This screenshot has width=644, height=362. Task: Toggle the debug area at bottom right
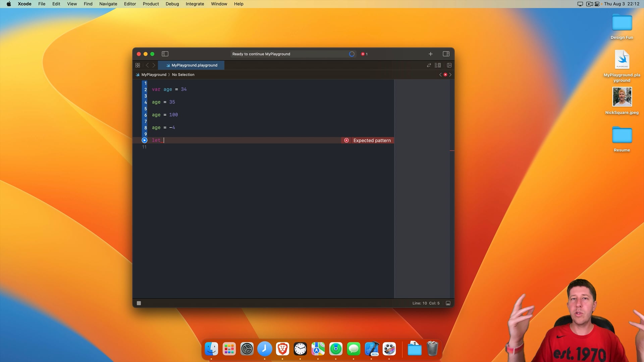point(448,303)
